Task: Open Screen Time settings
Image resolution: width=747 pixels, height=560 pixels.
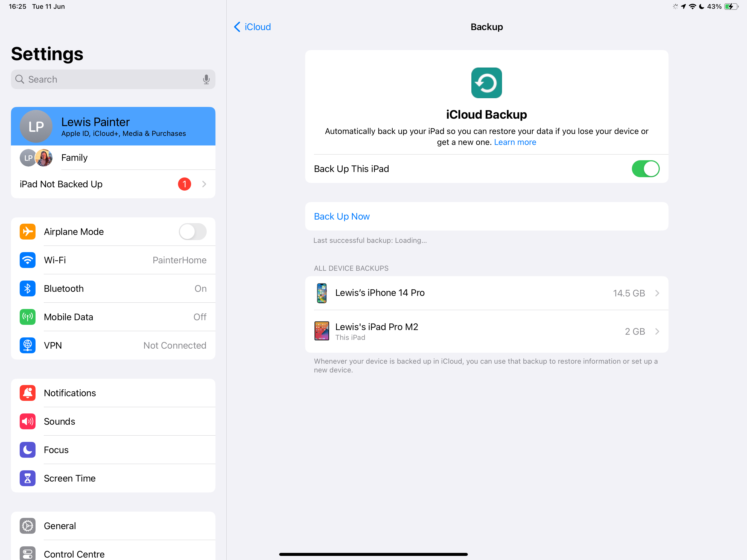Action: click(113, 478)
